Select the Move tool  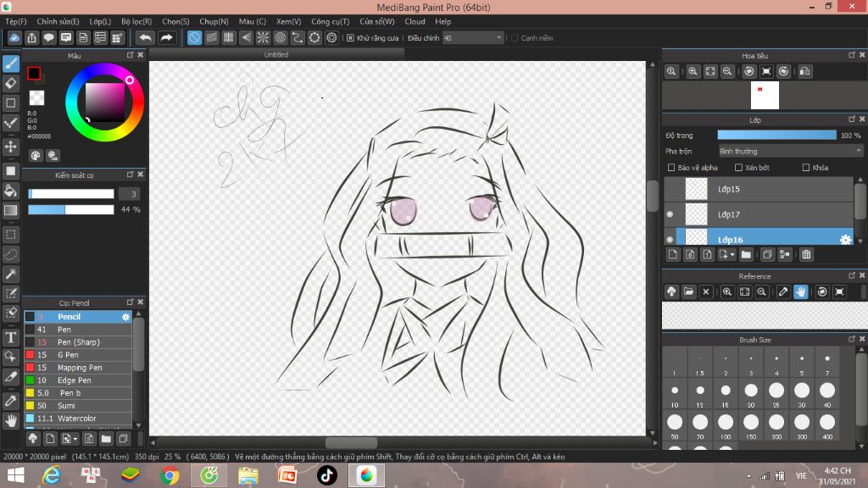click(10, 147)
